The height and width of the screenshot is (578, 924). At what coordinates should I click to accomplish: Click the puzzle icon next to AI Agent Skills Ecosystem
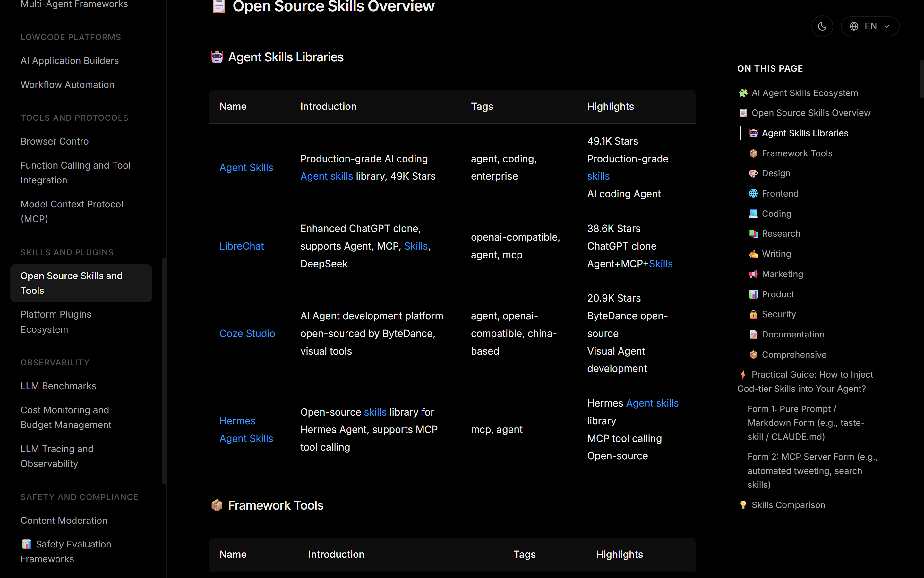pyautogui.click(x=743, y=93)
